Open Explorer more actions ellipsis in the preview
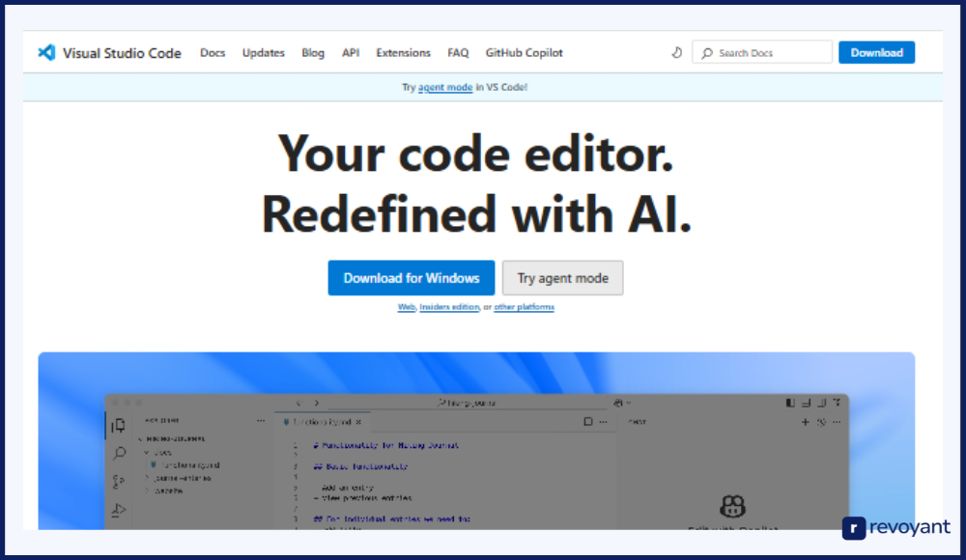 click(x=261, y=421)
